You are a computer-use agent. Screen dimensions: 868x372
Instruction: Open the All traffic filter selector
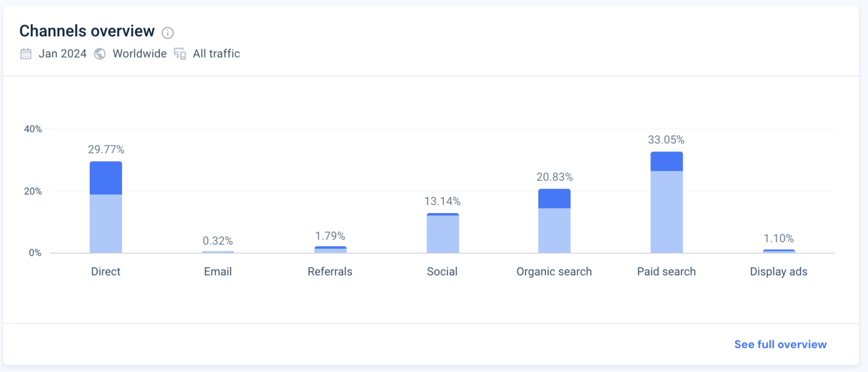(x=216, y=53)
